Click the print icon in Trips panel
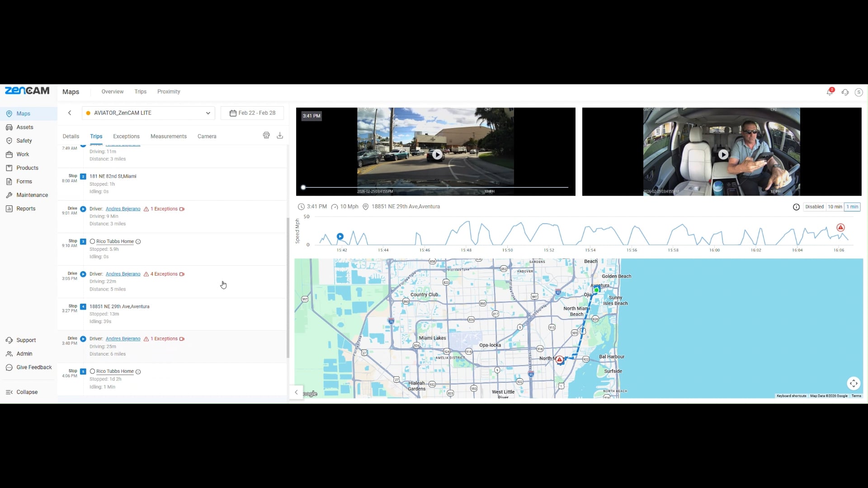The image size is (868, 488). click(x=266, y=135)
